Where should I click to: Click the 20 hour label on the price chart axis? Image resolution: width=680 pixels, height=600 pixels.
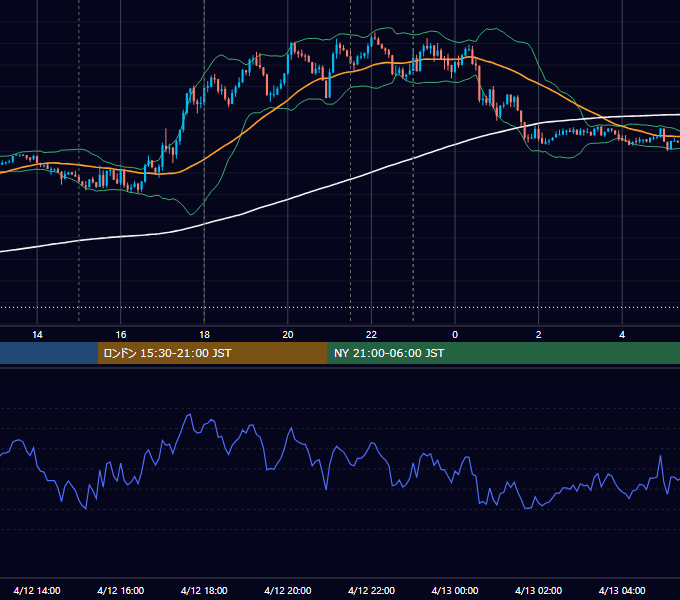[x=288, y=335]
